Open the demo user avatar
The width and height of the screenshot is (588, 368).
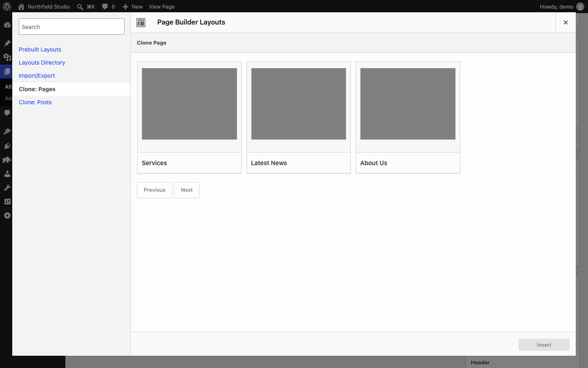pyautogui.click(x=580, y=7)
